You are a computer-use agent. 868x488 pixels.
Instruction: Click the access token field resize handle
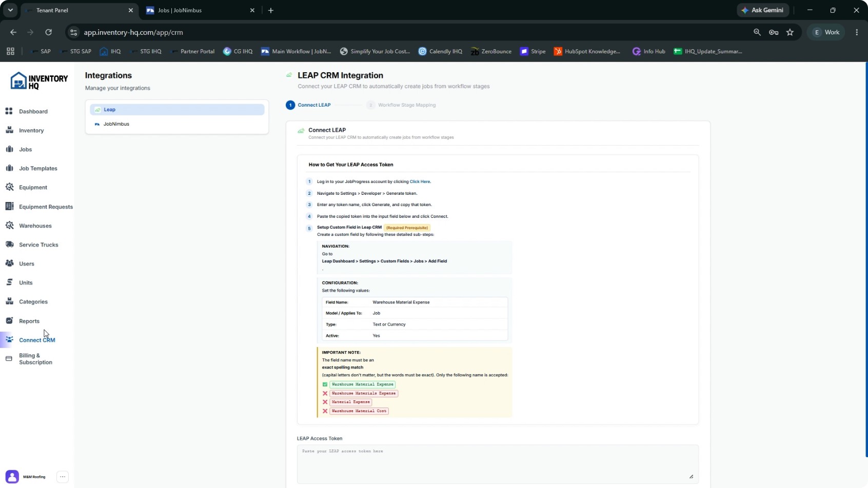691,477
